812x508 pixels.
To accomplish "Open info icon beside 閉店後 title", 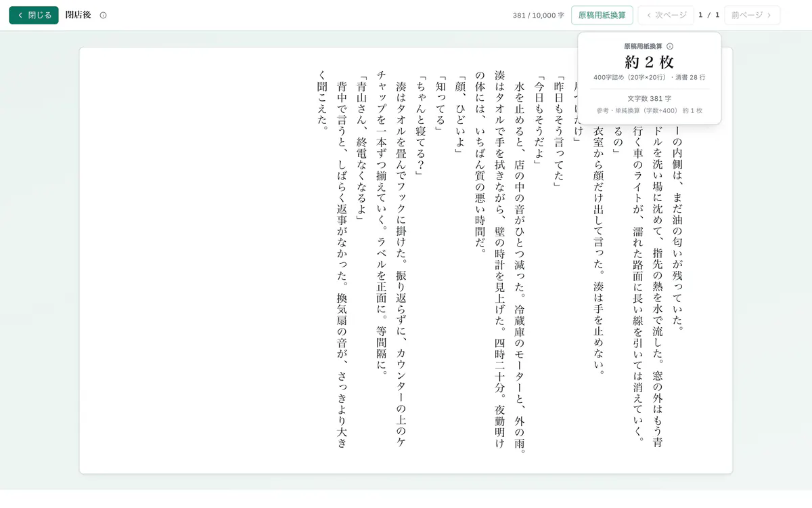I will 103,15.
